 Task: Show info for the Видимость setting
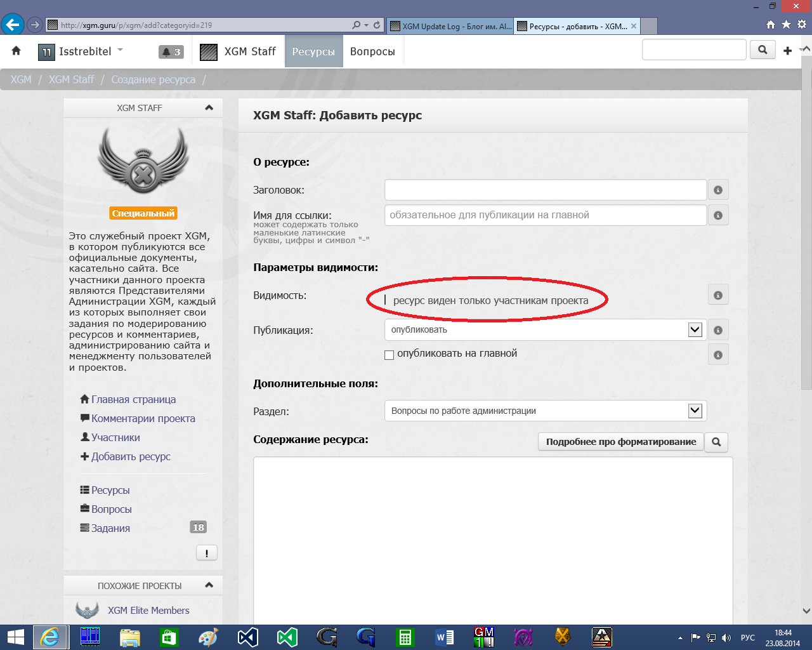(x=718, y=295)
